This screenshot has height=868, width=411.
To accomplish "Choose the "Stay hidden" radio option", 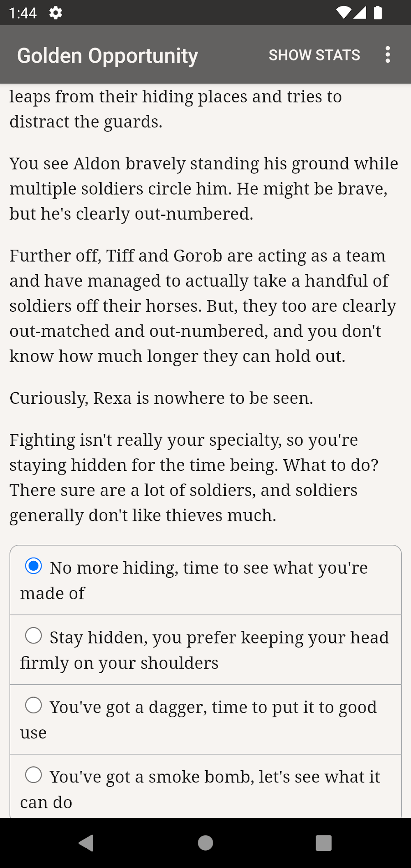I will [34, 636].
